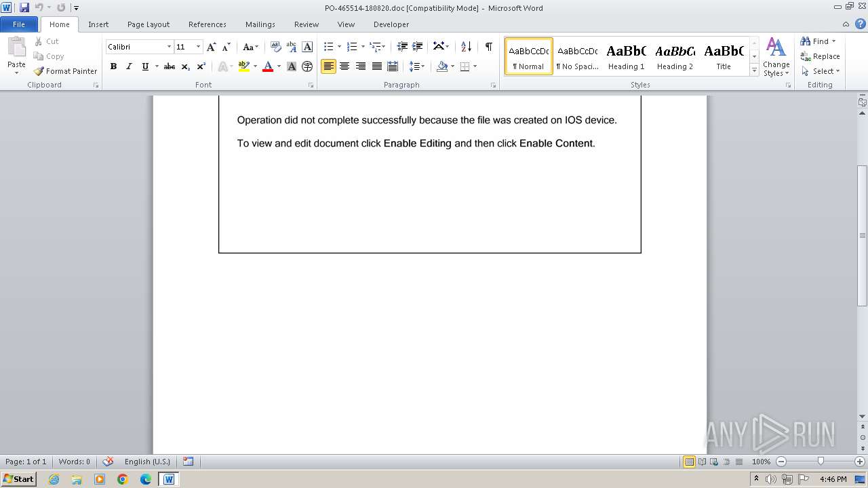Image resolution: width=868 pixels, height=488 pixels.
Task: Switch to References tab
Action: point(208,24)
